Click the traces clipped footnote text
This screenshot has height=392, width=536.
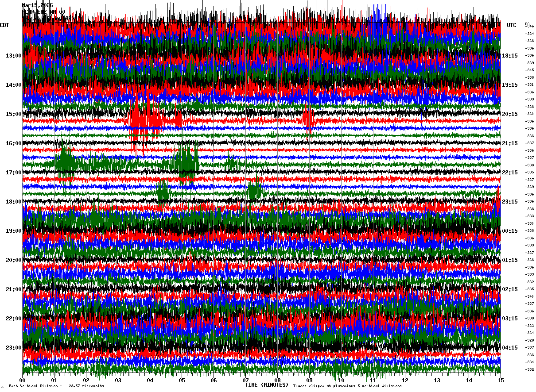click(x=347, y=386)
